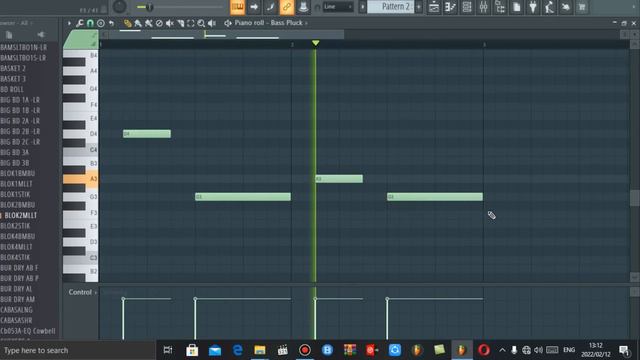Click the keys-with-check view icon
The image size is (640, 360).
coord(450,7)
